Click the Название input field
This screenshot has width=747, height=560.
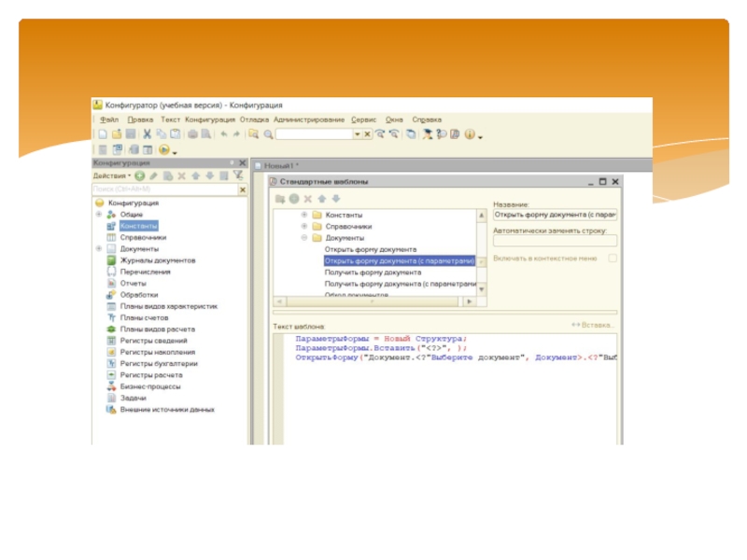point(555,215)
